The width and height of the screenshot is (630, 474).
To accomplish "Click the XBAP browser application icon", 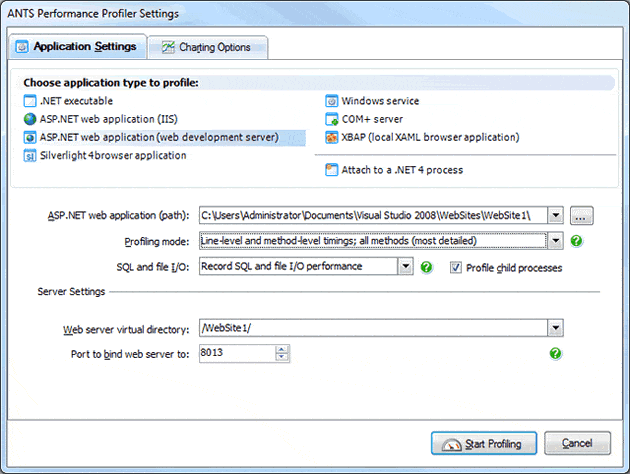I will [331, 137].
